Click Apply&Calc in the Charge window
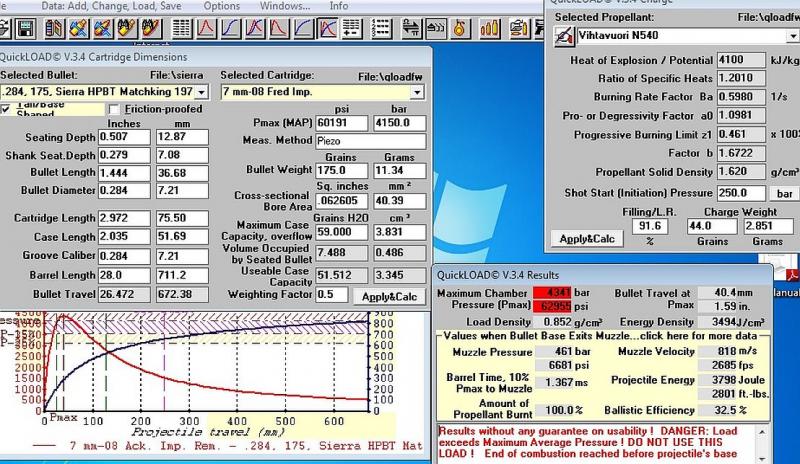The image size is (800, 464). pos(587,238)
